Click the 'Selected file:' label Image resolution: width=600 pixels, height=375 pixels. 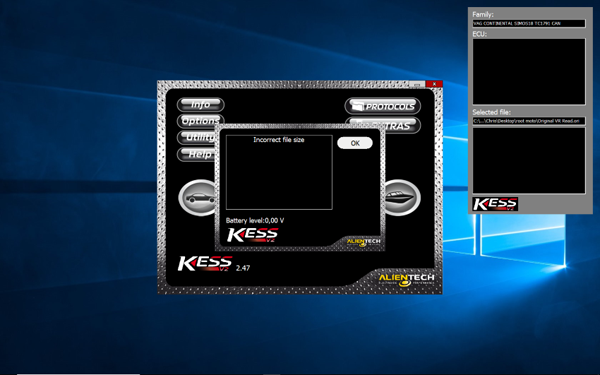491,112
